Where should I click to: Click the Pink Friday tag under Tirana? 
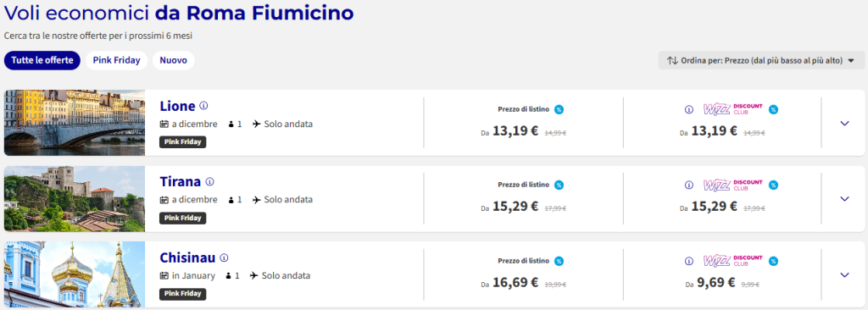coord(183,219)
